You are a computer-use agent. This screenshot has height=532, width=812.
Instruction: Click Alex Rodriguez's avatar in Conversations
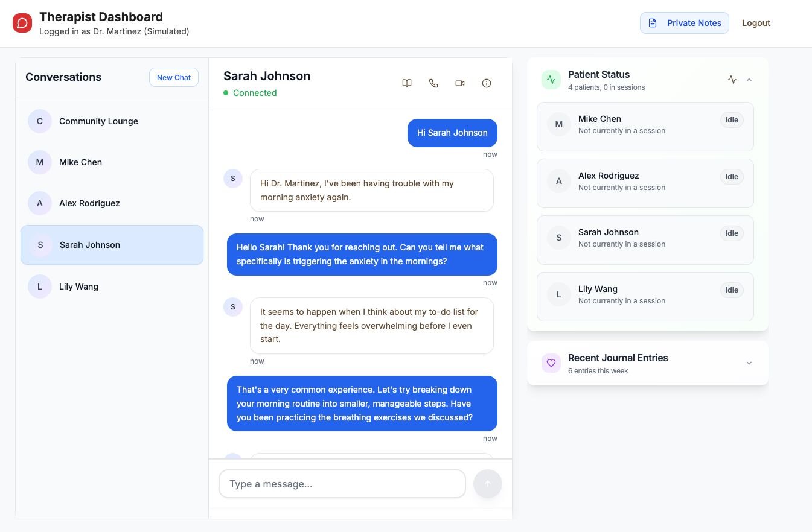click(x=40, y=203)
